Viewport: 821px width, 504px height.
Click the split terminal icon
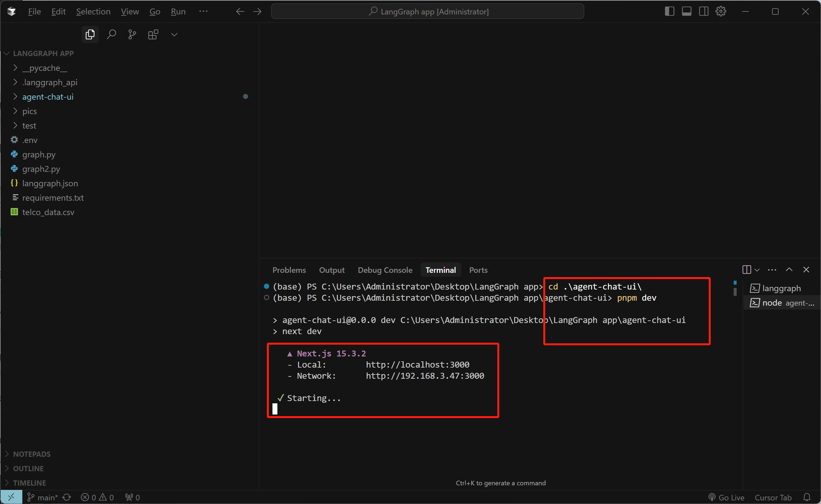pos(746,270)
